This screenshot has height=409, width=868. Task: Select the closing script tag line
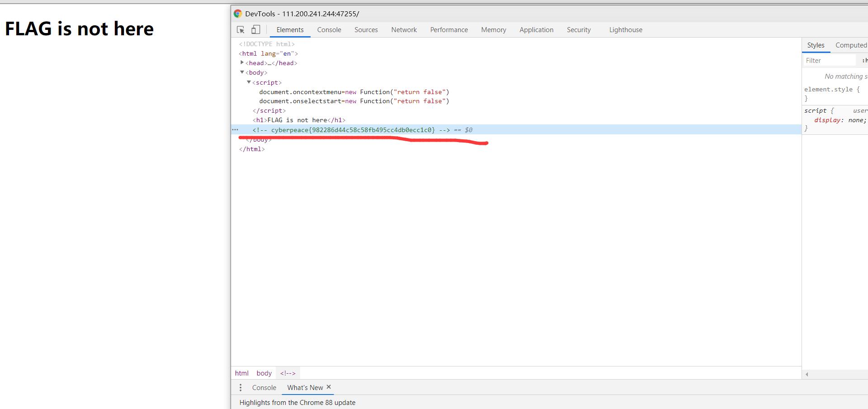coord(269,110)
